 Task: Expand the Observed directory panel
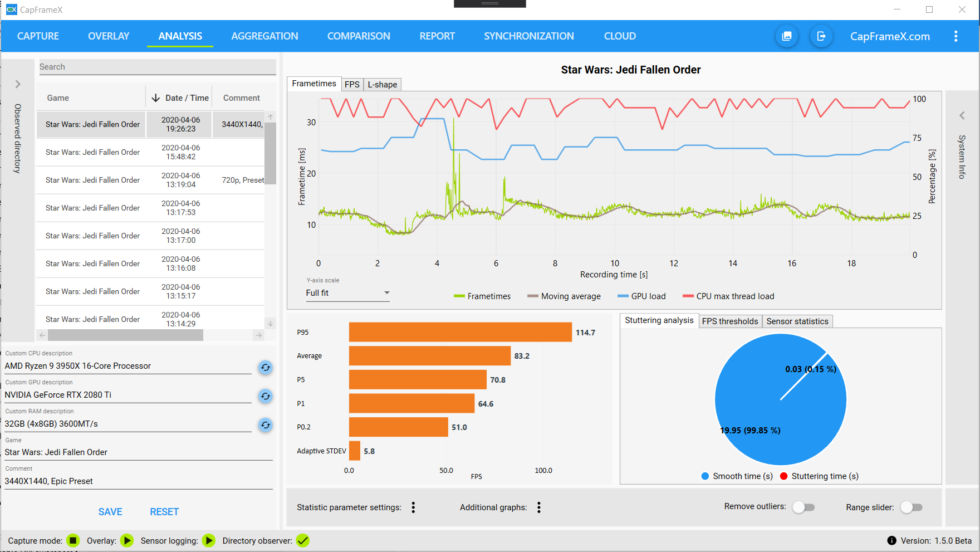[18, 84]
